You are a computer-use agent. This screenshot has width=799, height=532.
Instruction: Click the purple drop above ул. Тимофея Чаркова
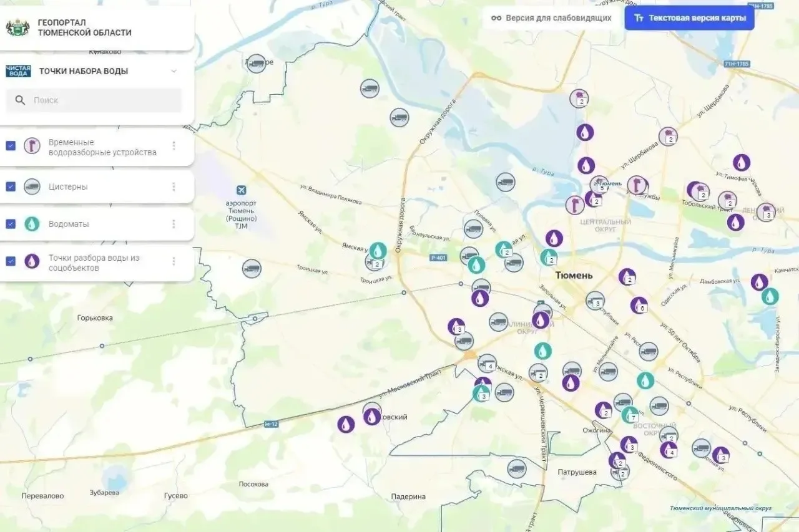(742, 163)
